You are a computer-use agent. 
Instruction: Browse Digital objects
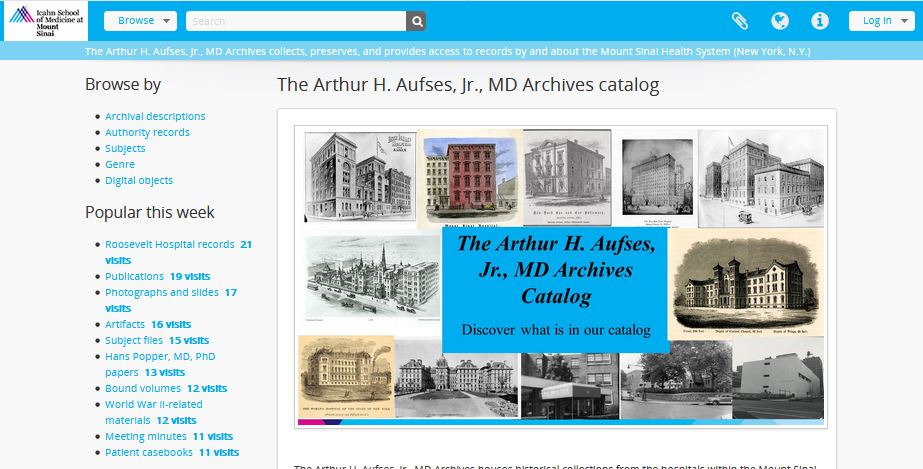click(x=139, y=180)
